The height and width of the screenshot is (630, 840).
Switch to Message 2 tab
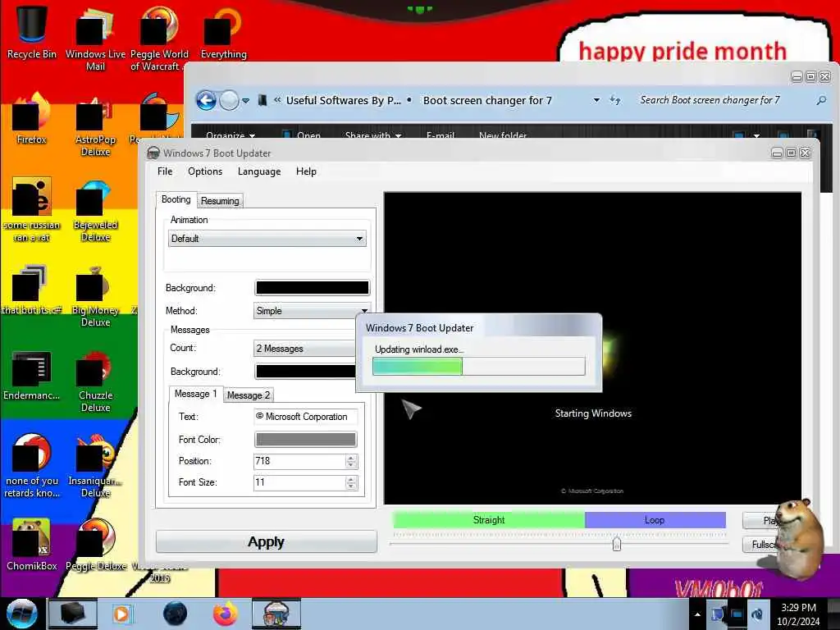point(248,395)
